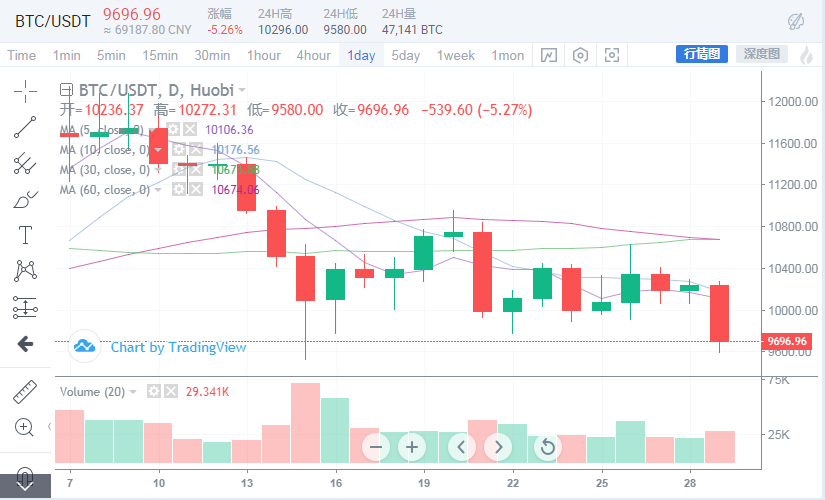This screenshot has height=500, width=825.
Task: Open chart settings hexagon icon
Action: 580,55
